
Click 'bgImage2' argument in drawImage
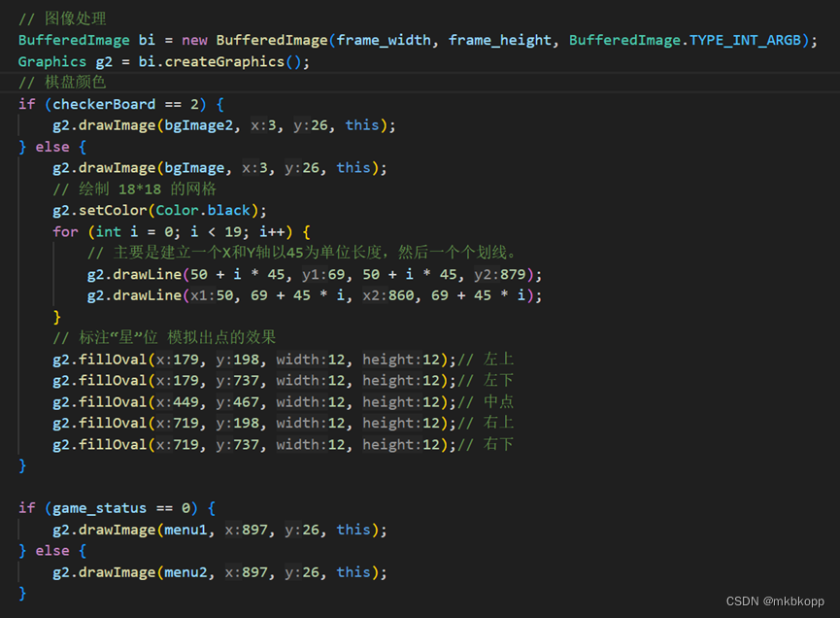[x=199, y=125]
